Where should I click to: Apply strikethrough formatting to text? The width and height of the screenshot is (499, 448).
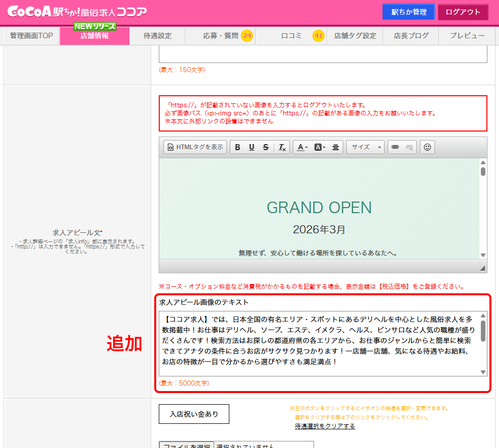[266, 147]
